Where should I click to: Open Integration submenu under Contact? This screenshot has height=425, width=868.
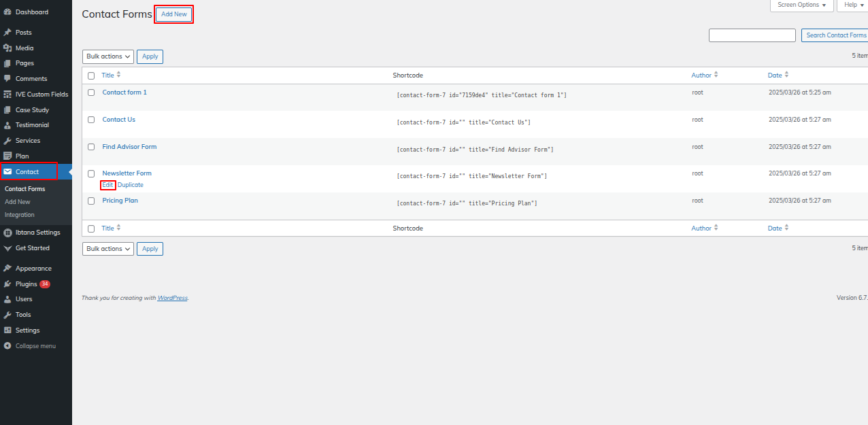coord(20,215)
